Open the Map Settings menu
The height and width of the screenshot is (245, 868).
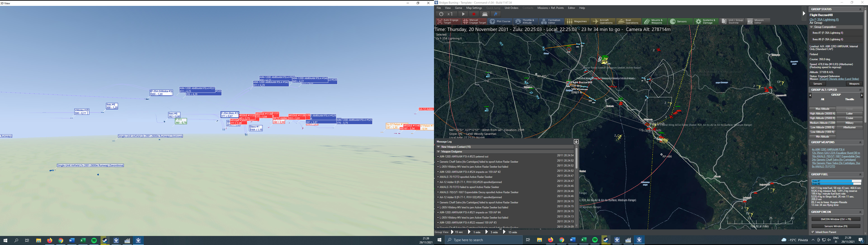[474, 8]
